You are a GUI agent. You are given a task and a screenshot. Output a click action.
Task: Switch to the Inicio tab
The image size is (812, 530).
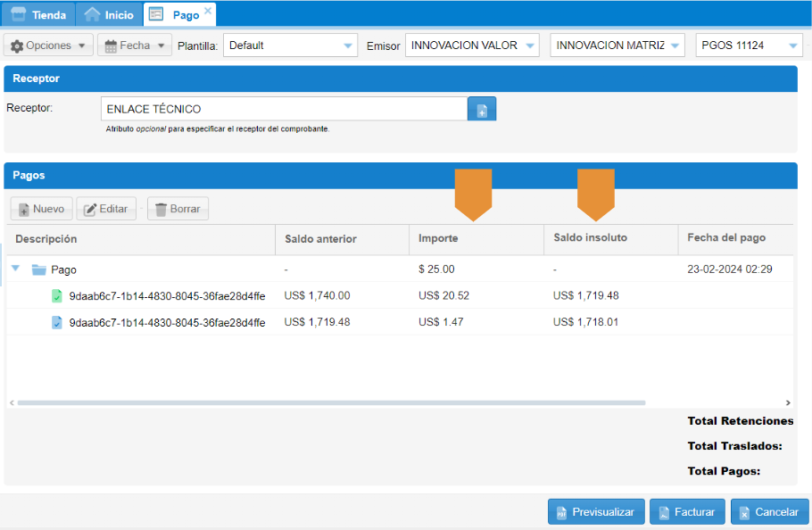pyautogui.click(x=109, y=14)
